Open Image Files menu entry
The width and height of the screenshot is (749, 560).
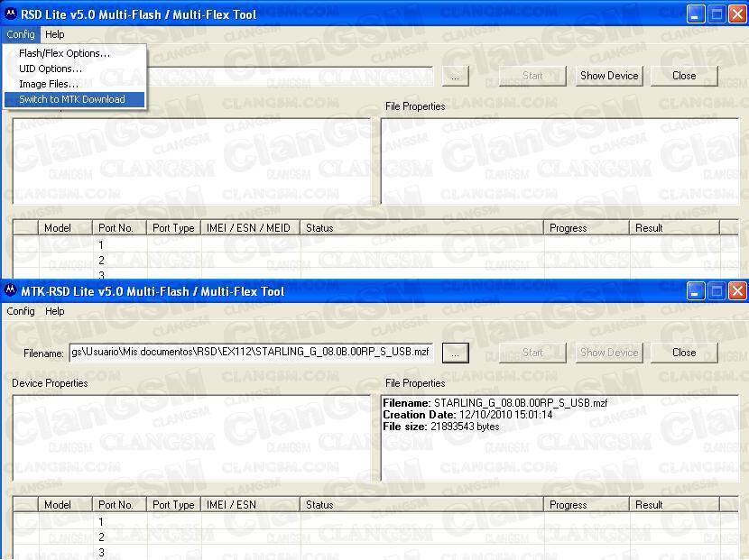(x=49, y=84)
